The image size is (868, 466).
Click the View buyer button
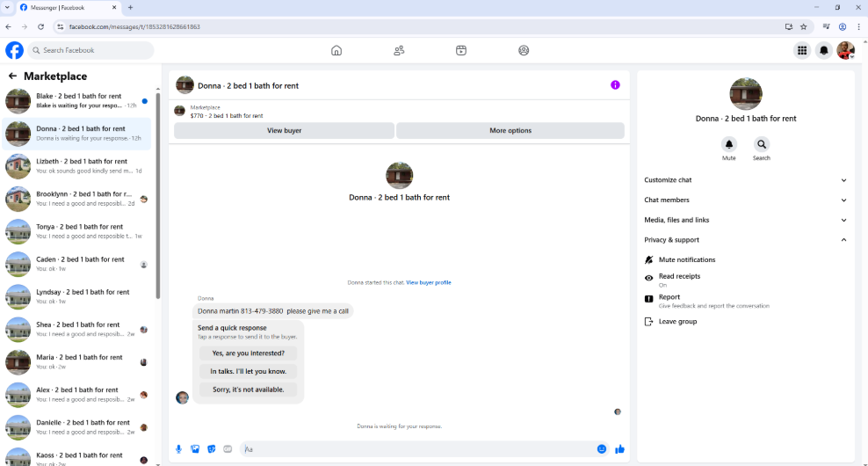point(284,130)
